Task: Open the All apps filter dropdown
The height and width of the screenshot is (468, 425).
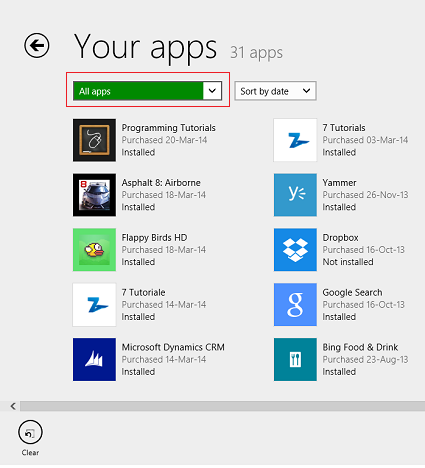Action: pyautogui.click(x=147, y=91)
